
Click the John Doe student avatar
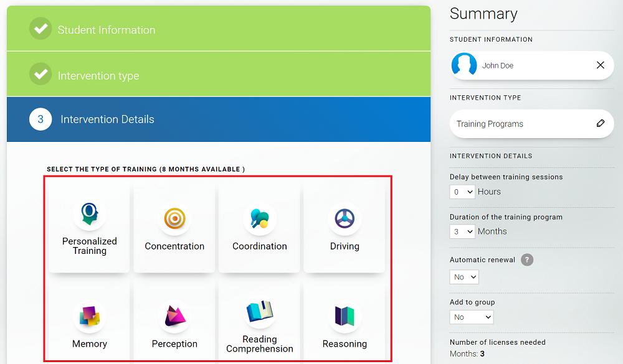464,65
